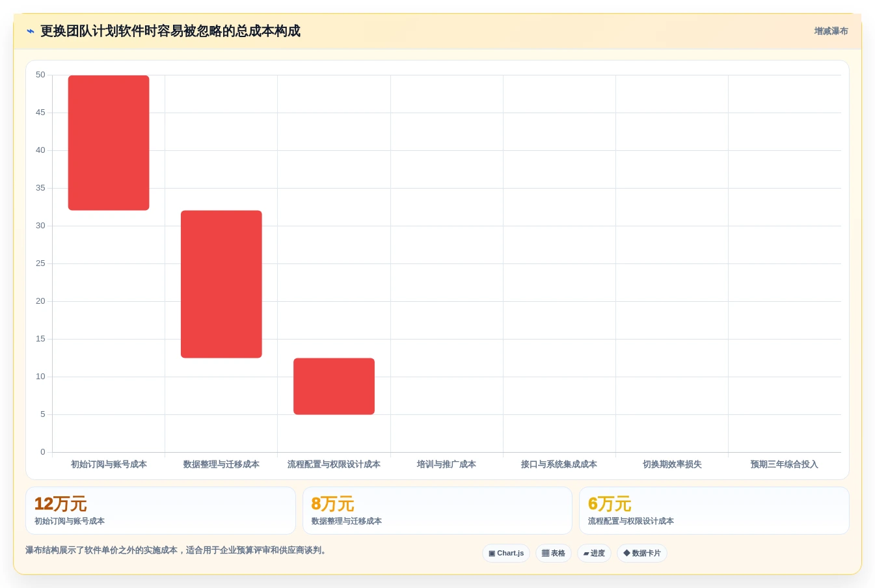This screenshot has width=875, height=588.
Task: Click the red bar for 初始订阅与账号成本
Action: [x=109, y=143]
